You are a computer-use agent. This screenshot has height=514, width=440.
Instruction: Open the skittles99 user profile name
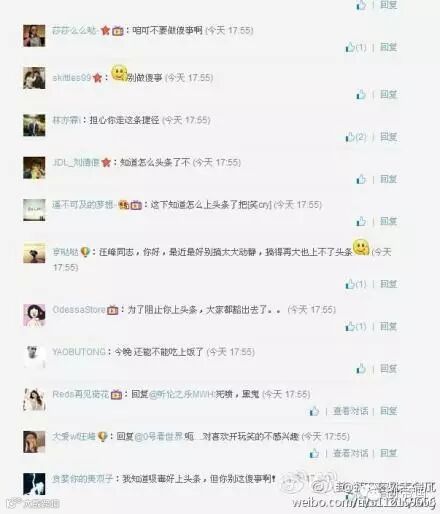[x=72, y=78]
